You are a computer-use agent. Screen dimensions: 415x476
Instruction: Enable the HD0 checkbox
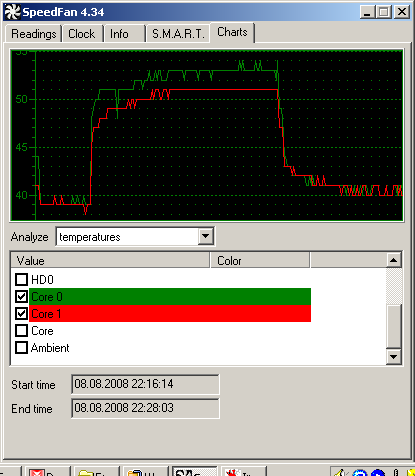click(22, 279)
